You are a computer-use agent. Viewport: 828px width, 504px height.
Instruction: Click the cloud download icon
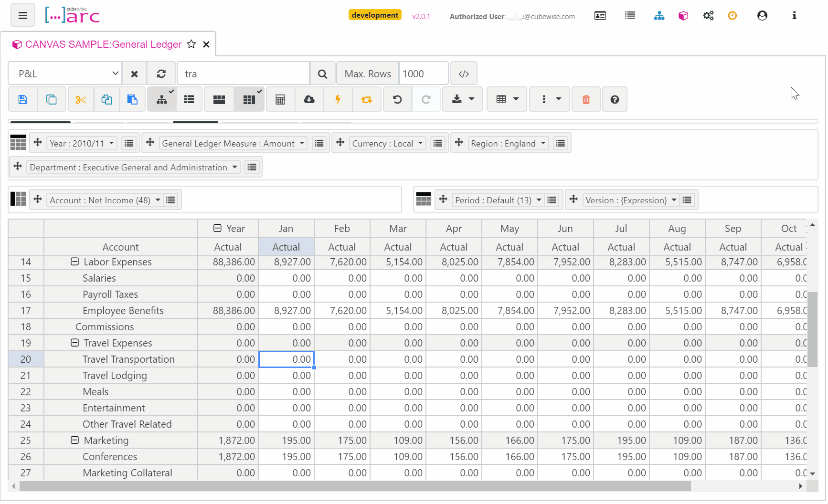click(309, 99)
